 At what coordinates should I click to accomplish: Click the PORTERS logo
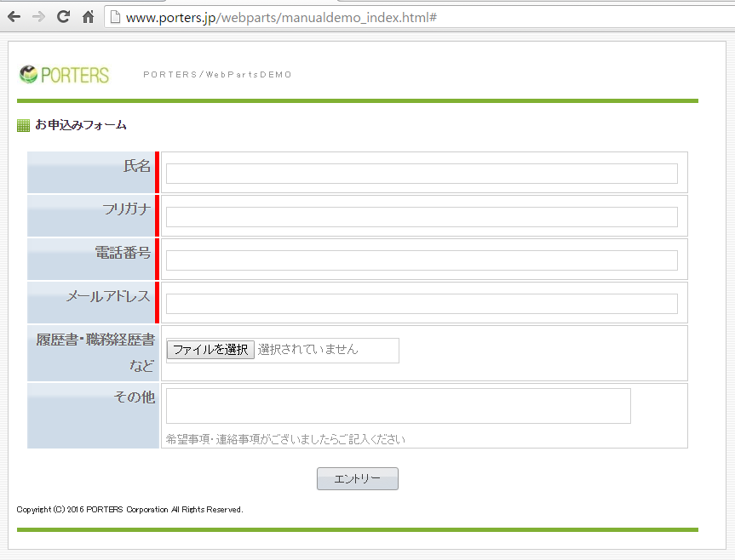[64, 75]
